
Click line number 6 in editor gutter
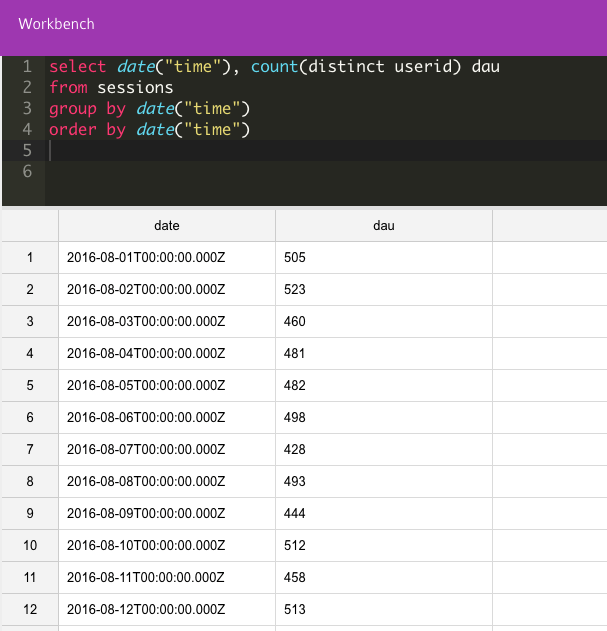[x=26, y=171]
